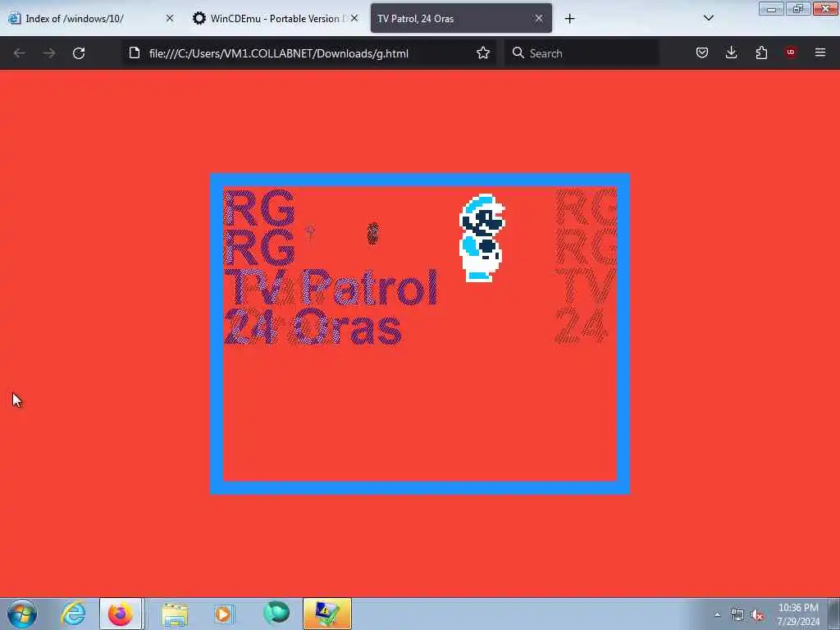The width and height of the screenshot is (840, 630).
Task: Close the Index of /windows/10/ tab
Action: (170, 18)
